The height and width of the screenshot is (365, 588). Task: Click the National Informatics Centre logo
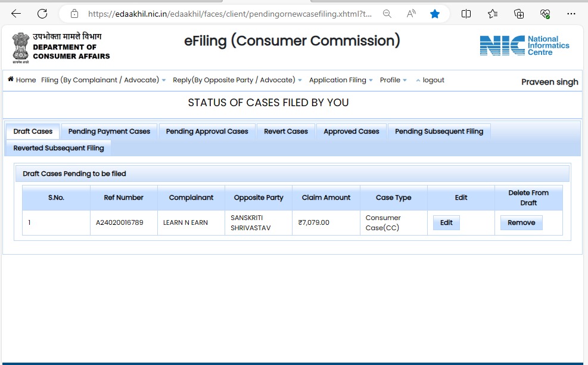coord(524,45)
